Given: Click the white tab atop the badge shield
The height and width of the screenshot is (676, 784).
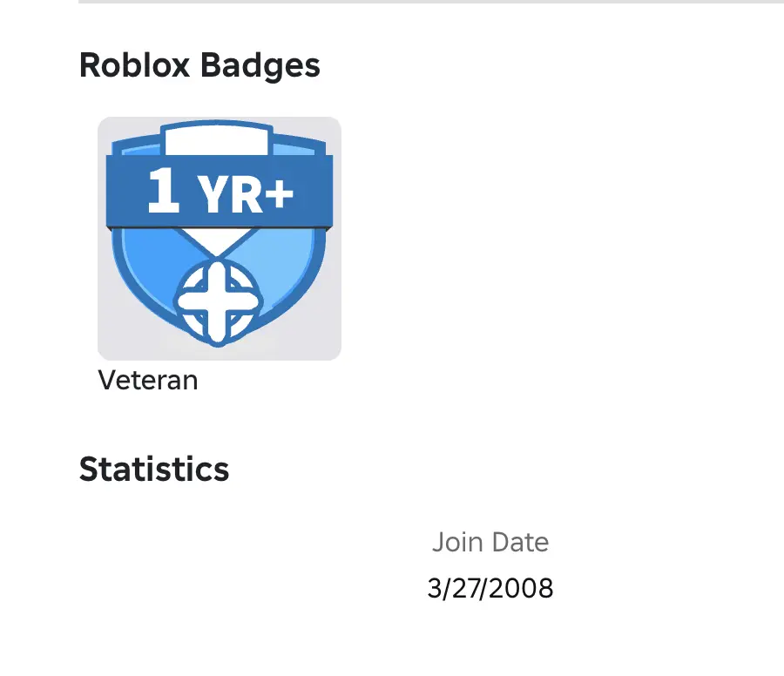Looking at the screenshot, I should 219,140.
